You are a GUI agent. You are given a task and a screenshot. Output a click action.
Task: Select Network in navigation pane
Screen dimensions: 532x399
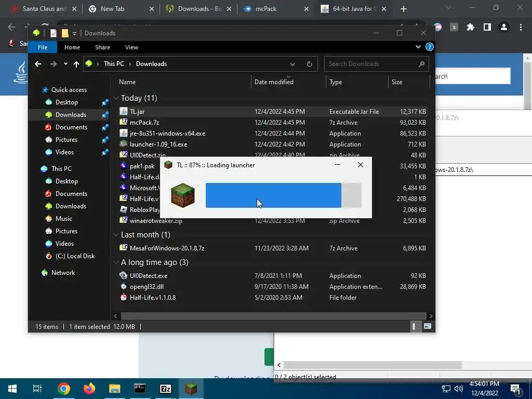63,272
